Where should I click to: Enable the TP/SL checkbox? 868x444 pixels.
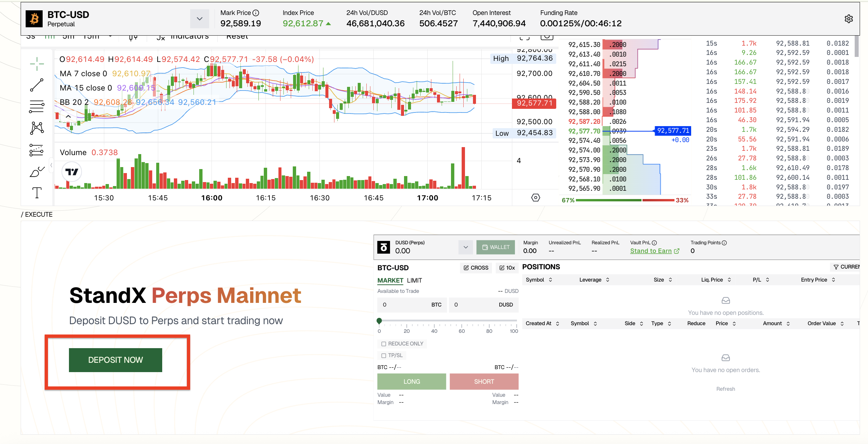pos(383,355)
